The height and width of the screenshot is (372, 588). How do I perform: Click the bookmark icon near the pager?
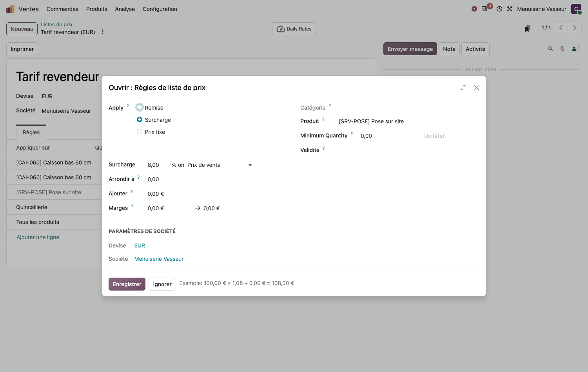[528, 28]
